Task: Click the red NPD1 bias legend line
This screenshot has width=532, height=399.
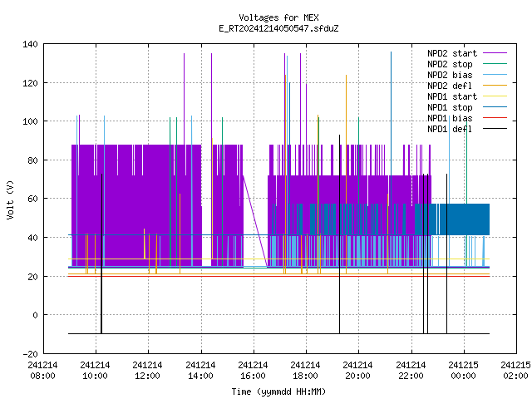Action: [x=495, y=118]
